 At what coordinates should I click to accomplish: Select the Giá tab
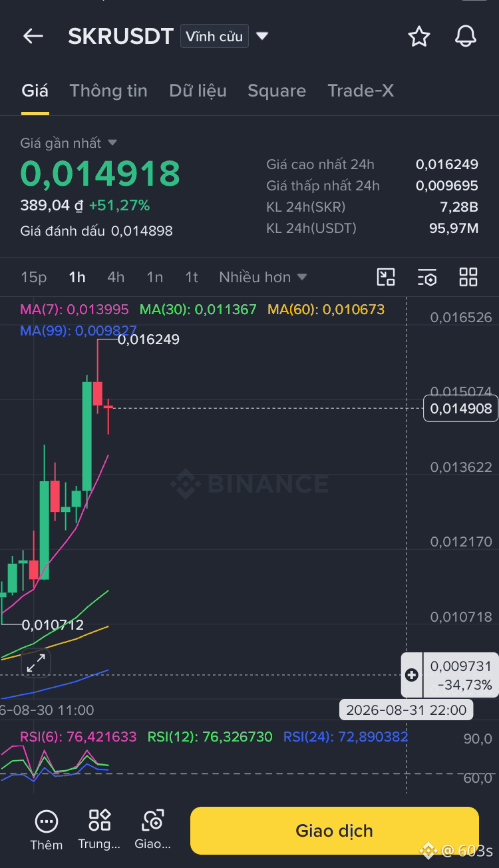click(35, 91)
